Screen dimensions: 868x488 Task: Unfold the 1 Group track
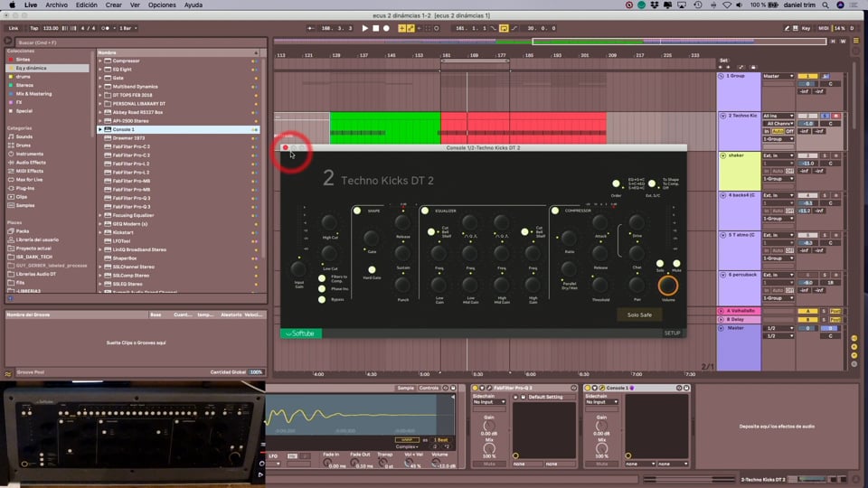point(722,76)
